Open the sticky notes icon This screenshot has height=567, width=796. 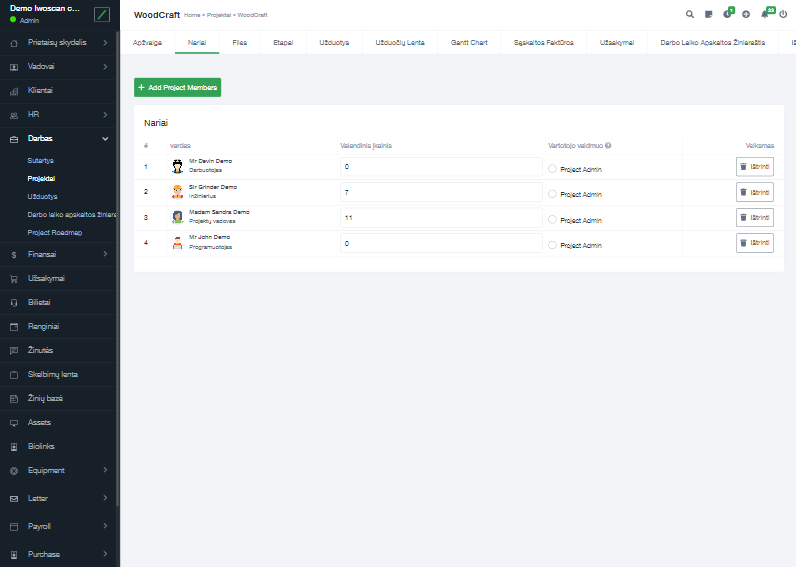coord(708,15)
